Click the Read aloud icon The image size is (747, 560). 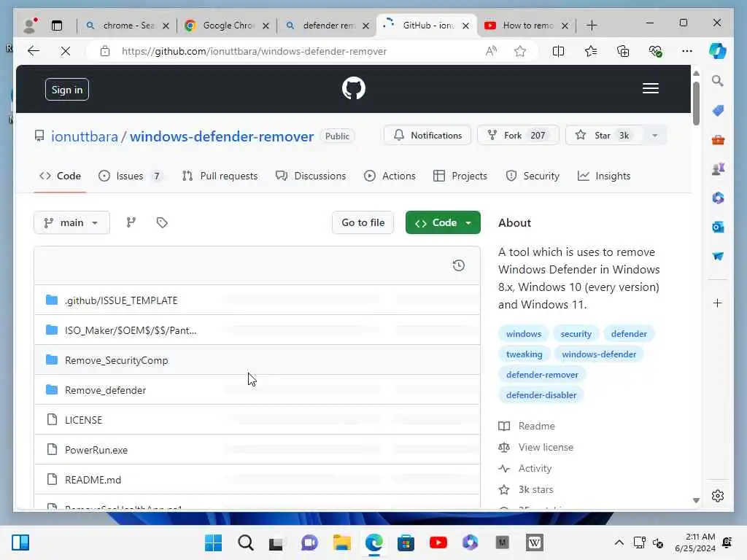coord(491,51)
